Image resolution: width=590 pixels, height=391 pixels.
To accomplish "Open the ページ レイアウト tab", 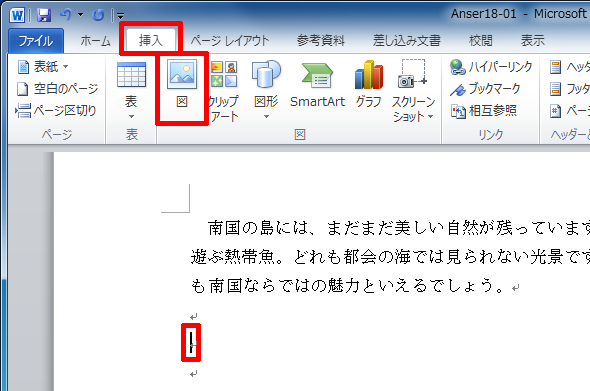I will 230,41.
